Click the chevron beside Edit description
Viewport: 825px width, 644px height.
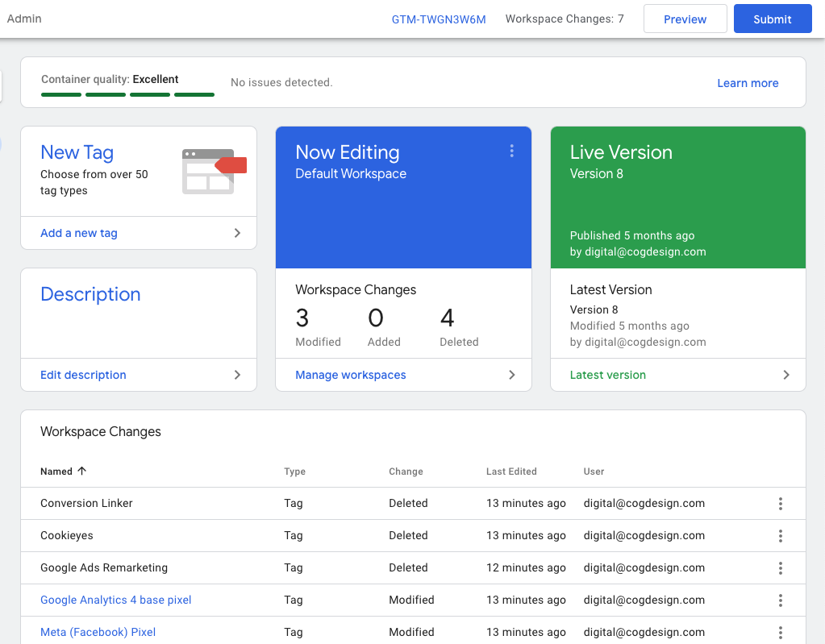click(237, 375)
